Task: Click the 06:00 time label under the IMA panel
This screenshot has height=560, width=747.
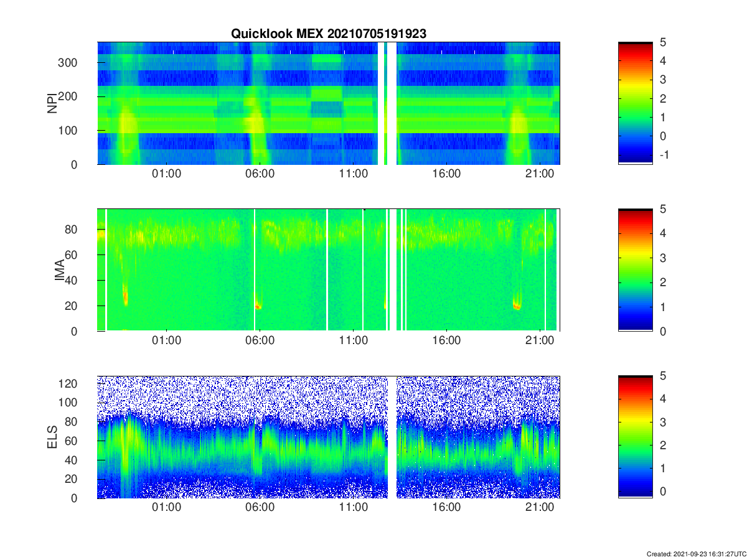Action: pos(260,340)
